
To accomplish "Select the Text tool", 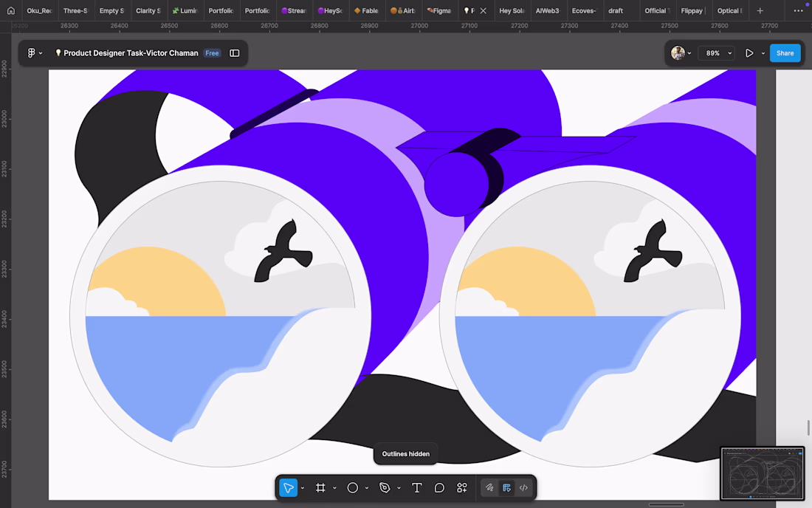I will click(416, 488).
